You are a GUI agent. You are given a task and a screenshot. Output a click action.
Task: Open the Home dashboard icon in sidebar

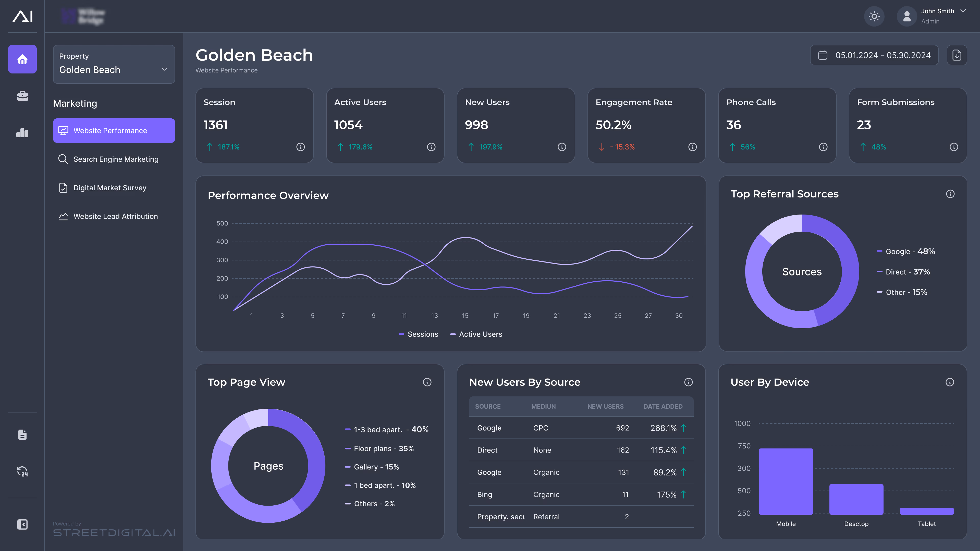point(22,59)
